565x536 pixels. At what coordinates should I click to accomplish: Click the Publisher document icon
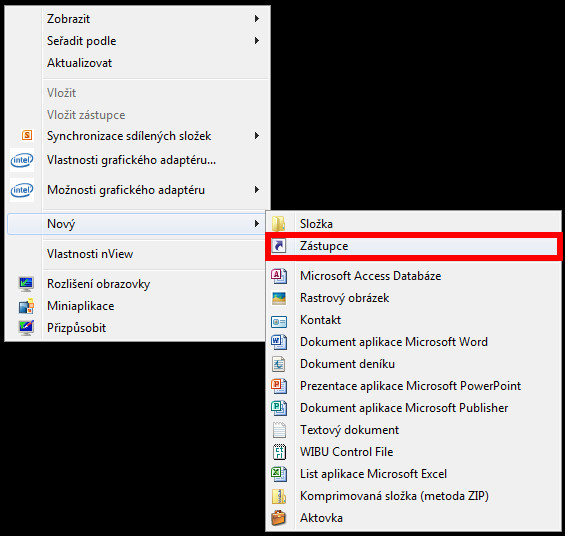(279, 408)
